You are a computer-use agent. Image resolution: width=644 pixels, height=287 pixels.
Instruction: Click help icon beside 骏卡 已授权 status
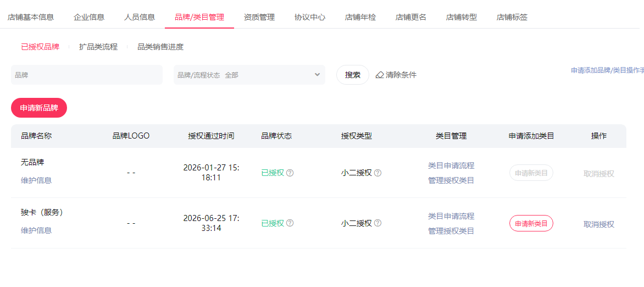(290, 223)
